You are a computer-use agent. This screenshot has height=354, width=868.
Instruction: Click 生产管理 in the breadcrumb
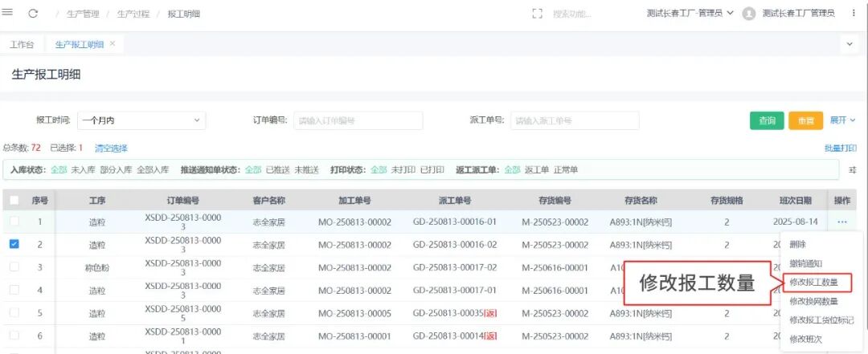point(83,14)
